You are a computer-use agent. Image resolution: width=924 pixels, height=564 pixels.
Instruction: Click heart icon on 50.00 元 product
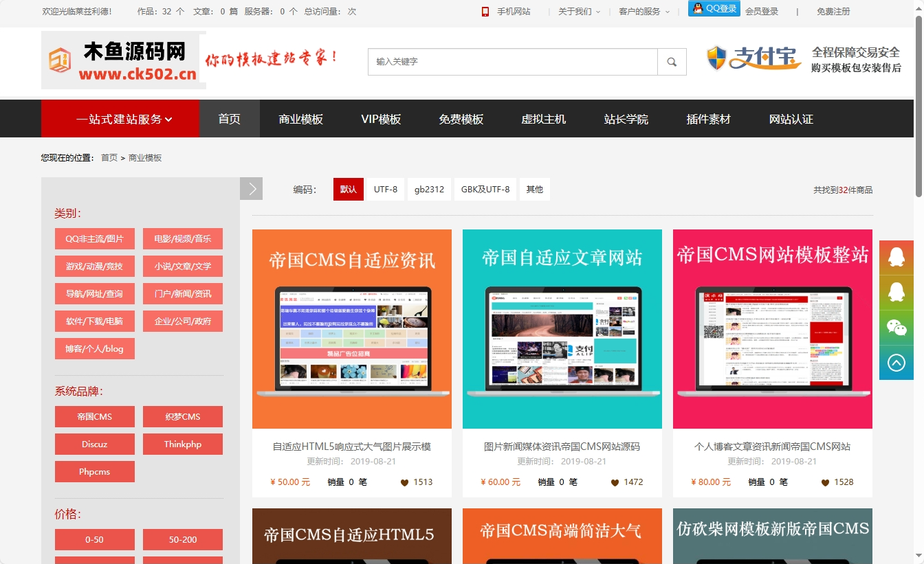coord(404,482)
